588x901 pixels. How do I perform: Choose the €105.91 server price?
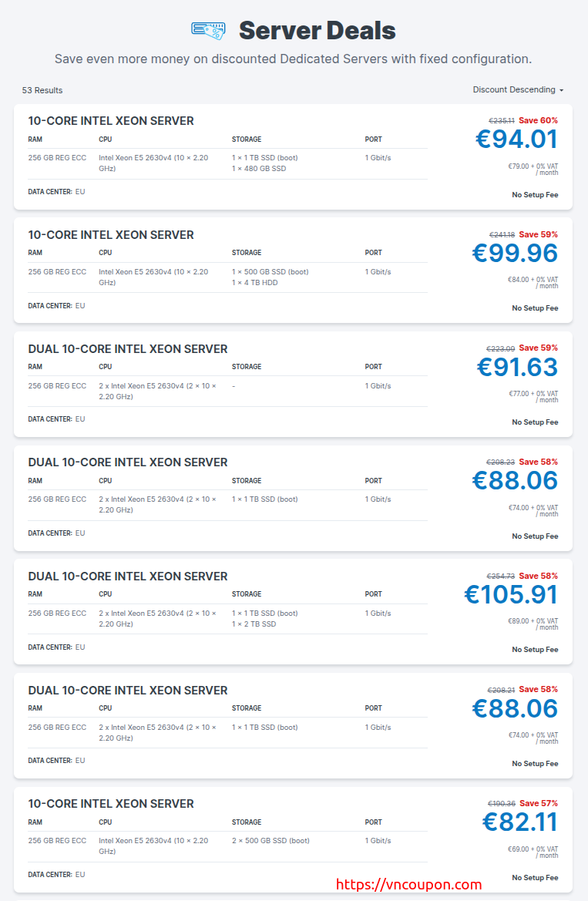pyautogui.click(x=511, y=594)
